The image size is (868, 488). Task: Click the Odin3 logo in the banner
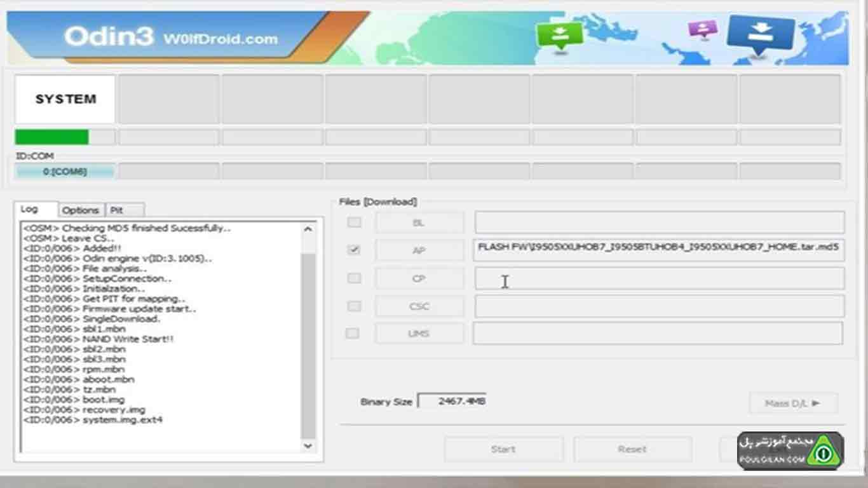109,37
